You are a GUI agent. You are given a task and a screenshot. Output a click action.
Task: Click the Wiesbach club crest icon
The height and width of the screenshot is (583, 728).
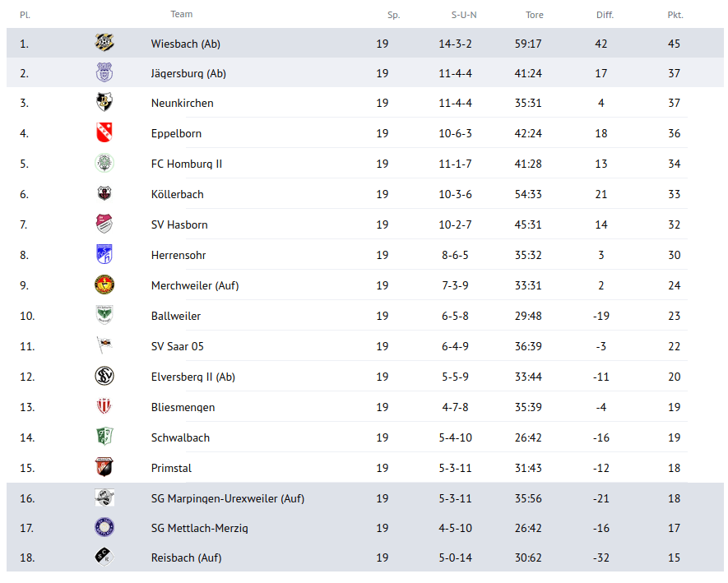coord(104,43)
